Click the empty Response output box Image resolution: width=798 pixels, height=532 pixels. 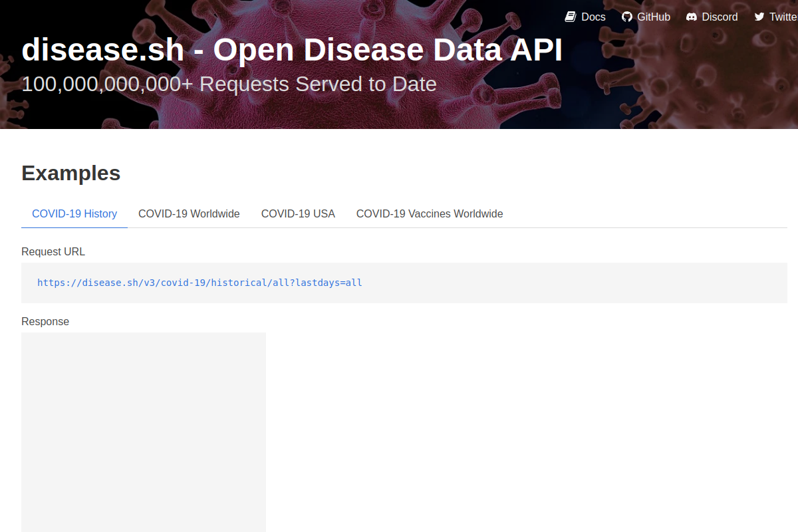click(144, 432)
